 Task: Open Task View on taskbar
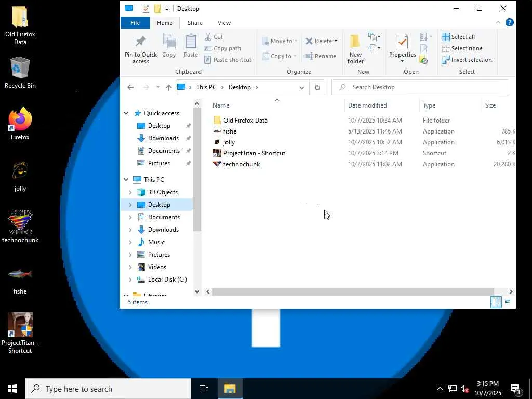point(204,389)
